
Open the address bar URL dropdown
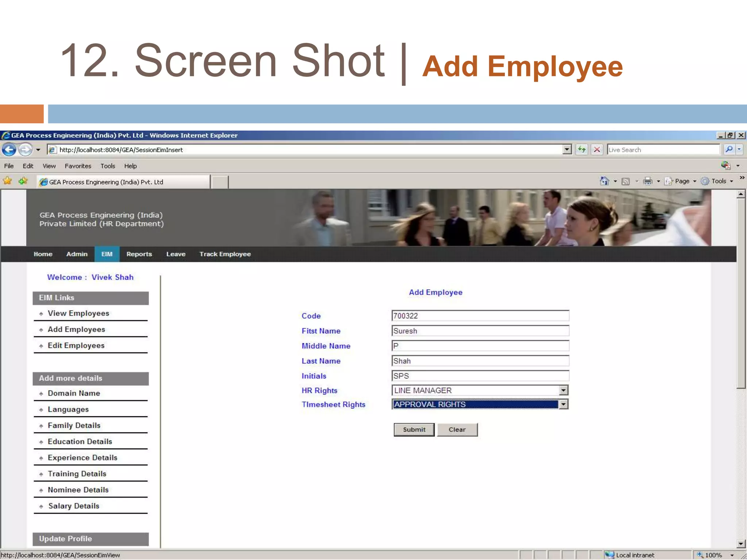pyautogui.click(x=567, y=149)
